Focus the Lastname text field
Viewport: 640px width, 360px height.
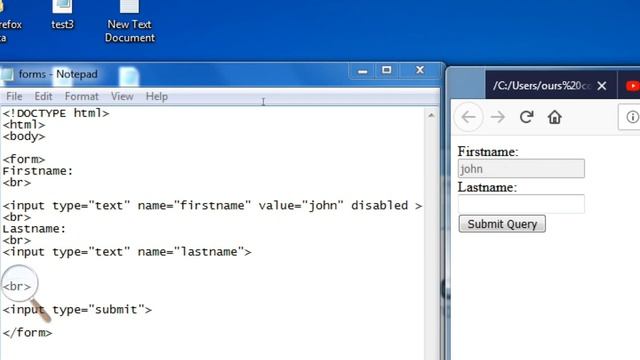pos(521,204)
